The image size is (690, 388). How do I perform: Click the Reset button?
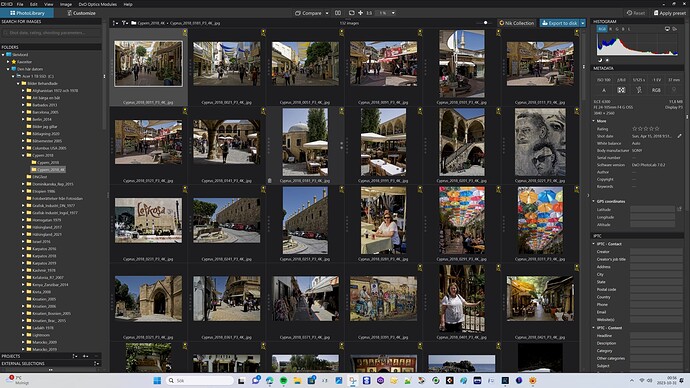pos(636,13)
